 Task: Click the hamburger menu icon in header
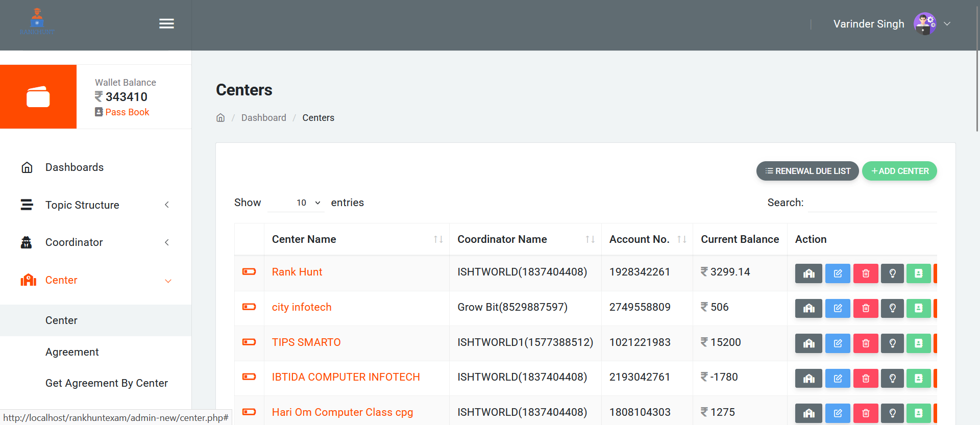pos(166,24)
